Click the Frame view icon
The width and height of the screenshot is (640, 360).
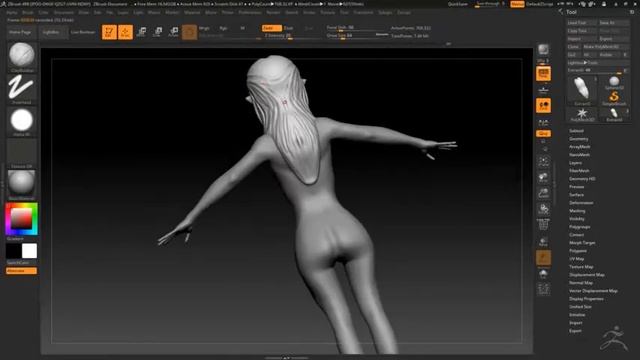pos(543,162)
